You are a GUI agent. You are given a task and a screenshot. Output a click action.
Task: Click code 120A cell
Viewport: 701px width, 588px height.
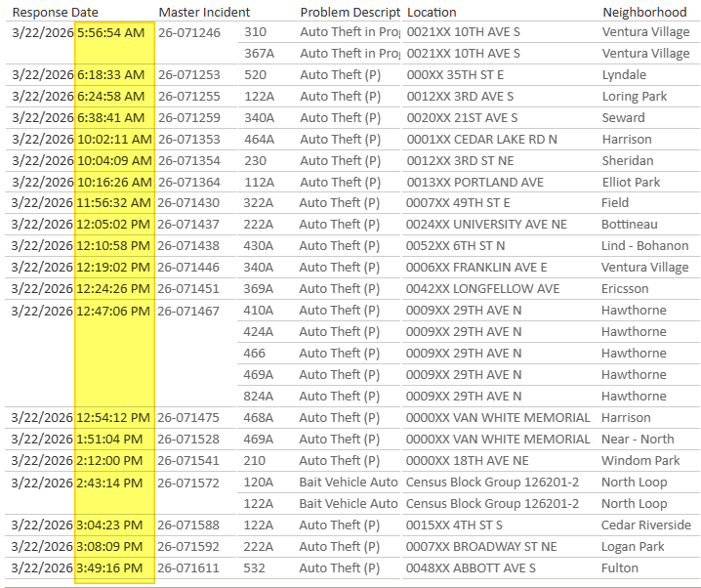[259, 482]
